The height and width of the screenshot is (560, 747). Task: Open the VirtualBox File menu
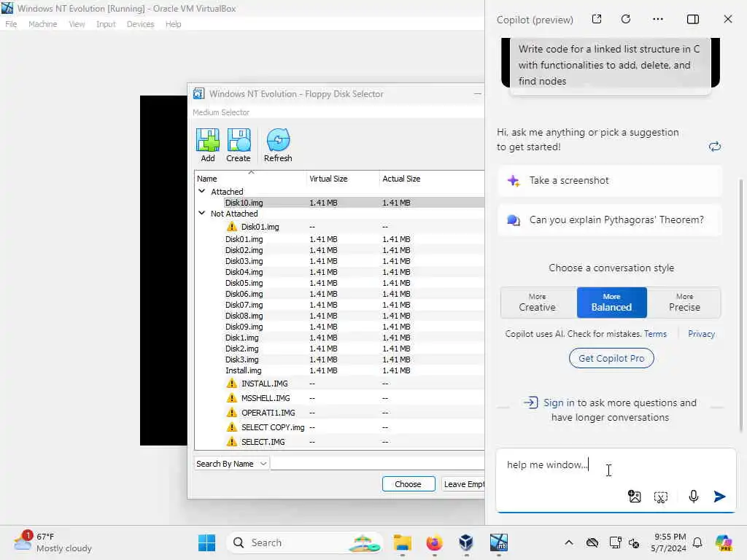point(11,24)
